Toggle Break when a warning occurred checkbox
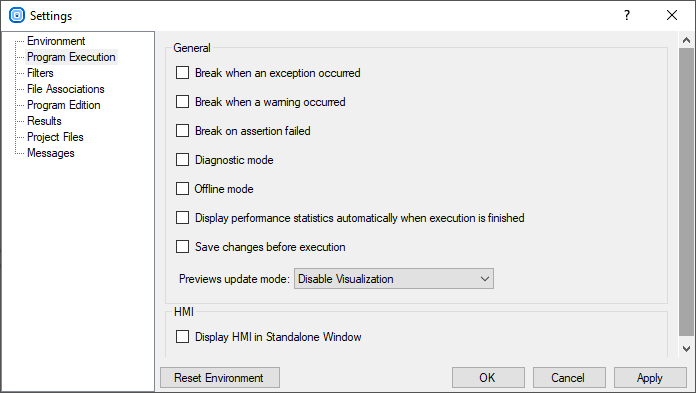Screen dimensions: 696x393 pyautogui.click(x=182, y=102)
